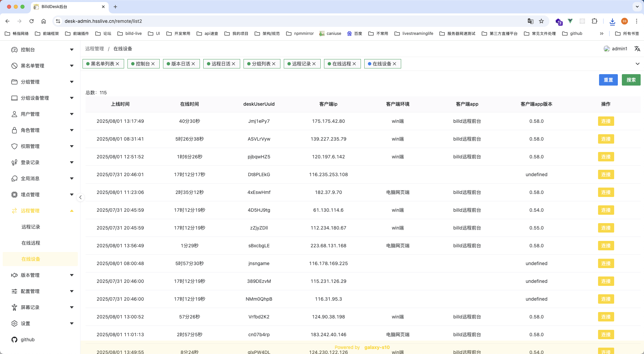The width and height of the screenshot is (644, 354).
Task: Click the 角色管理 lock sidebar icon
Action: [14, 130]
